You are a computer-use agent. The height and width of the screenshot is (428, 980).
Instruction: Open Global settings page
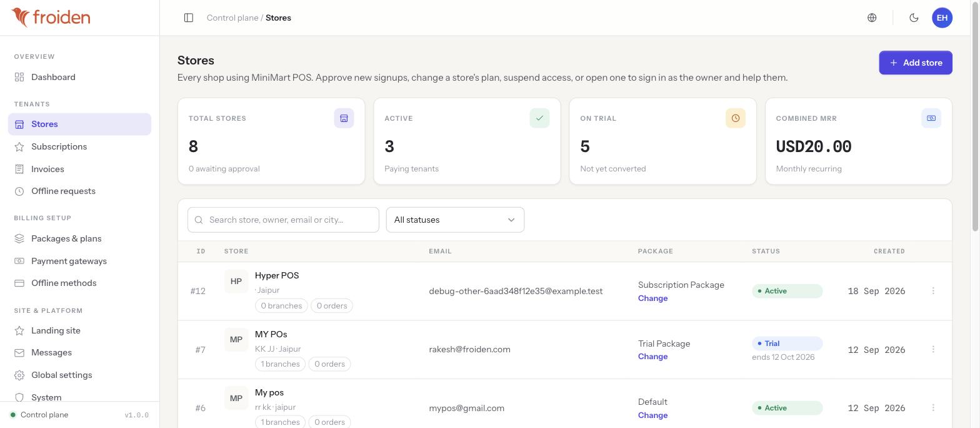(x=79, y=375)
